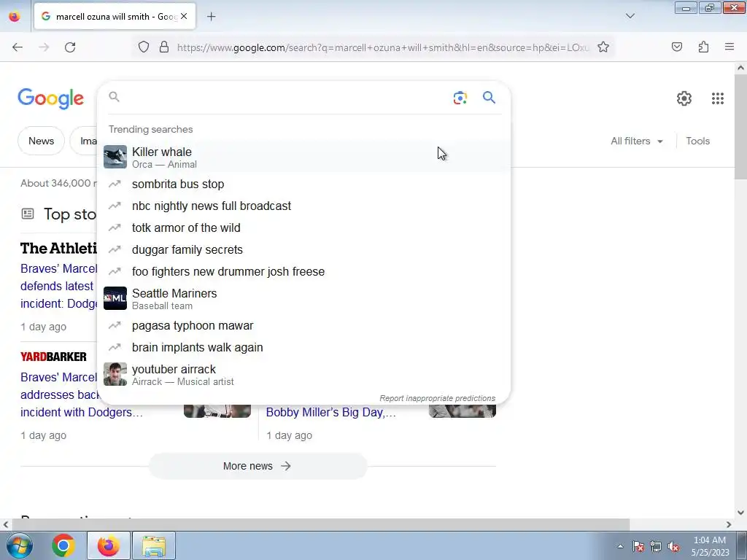Click Action Center flag tray icon
747x560 pixels.
638,546
